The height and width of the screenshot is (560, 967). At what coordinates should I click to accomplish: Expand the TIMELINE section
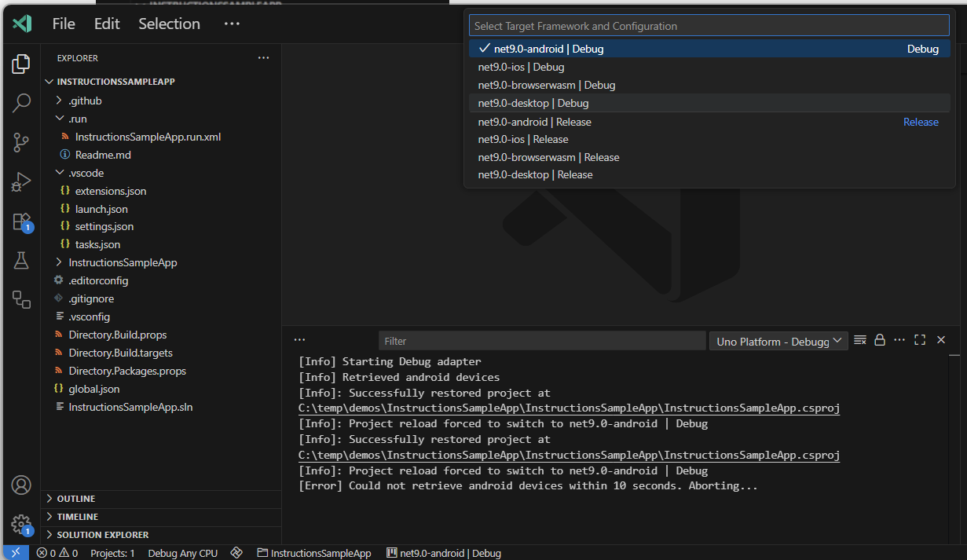tap(161, 517)
